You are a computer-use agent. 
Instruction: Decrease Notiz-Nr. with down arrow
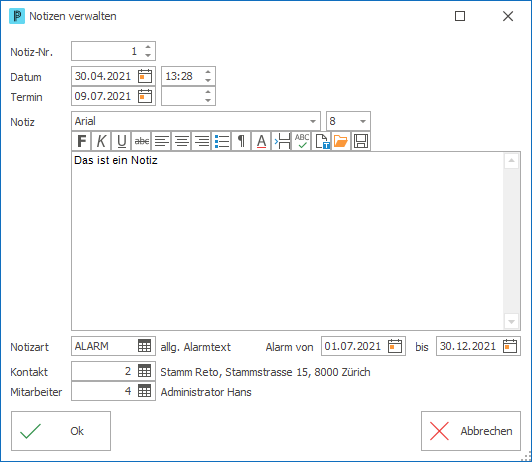[148, 55]
